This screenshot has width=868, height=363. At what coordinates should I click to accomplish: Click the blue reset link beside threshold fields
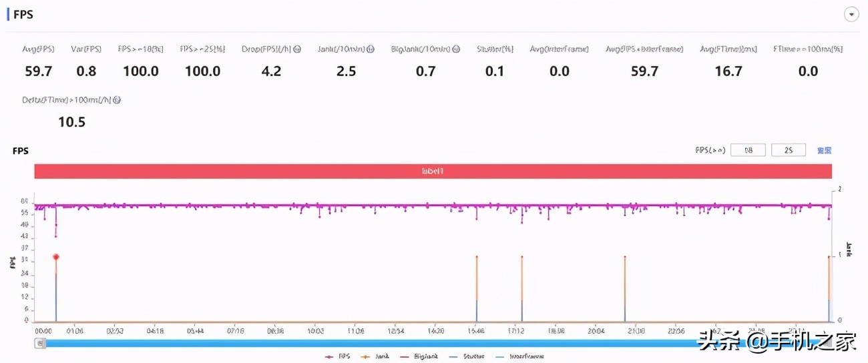(x=824, y=151)
